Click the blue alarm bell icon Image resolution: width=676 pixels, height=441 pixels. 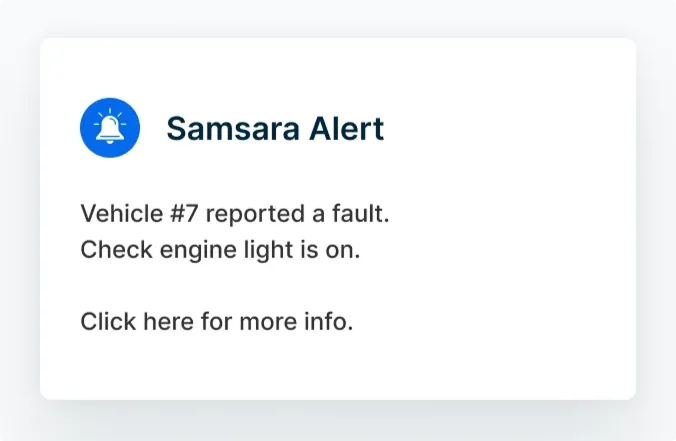click(x=110, y=128)
